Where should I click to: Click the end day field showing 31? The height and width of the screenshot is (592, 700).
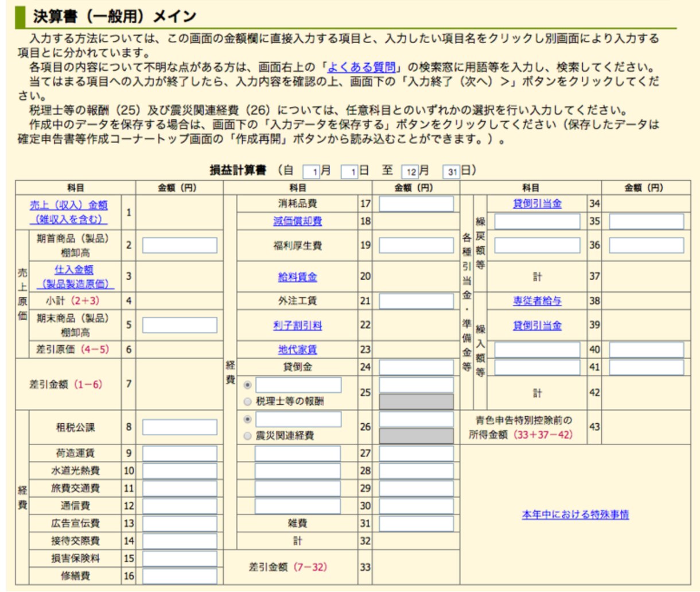tap(452, 171)
